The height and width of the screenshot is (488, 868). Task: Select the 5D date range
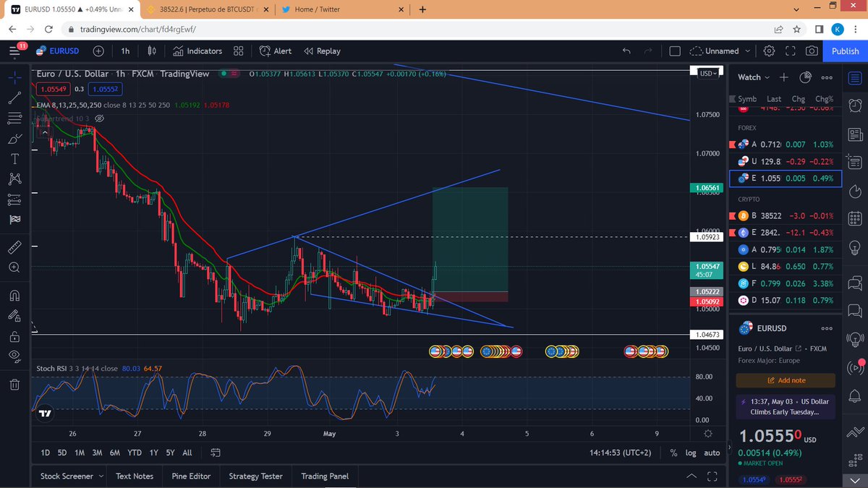pos(63,453)
